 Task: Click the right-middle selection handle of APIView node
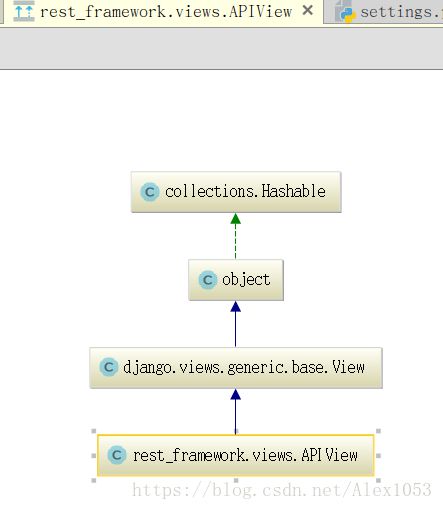click(x=378, y=456)
